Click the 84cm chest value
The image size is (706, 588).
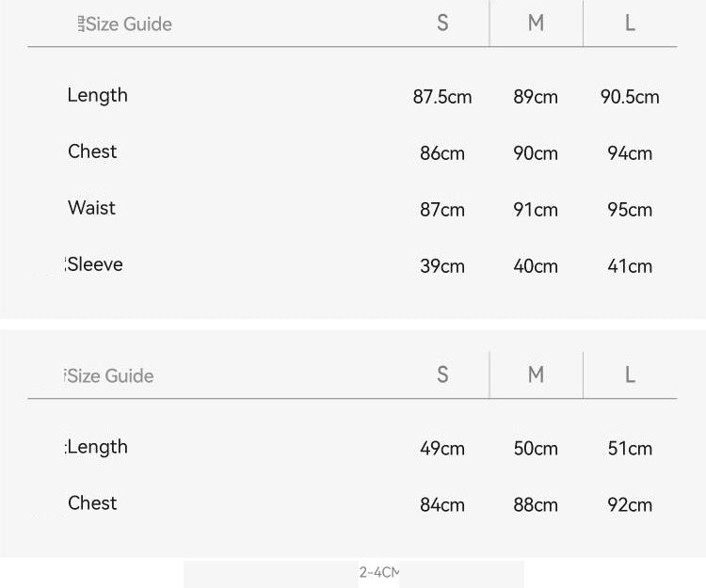click(x=442, y=505)
